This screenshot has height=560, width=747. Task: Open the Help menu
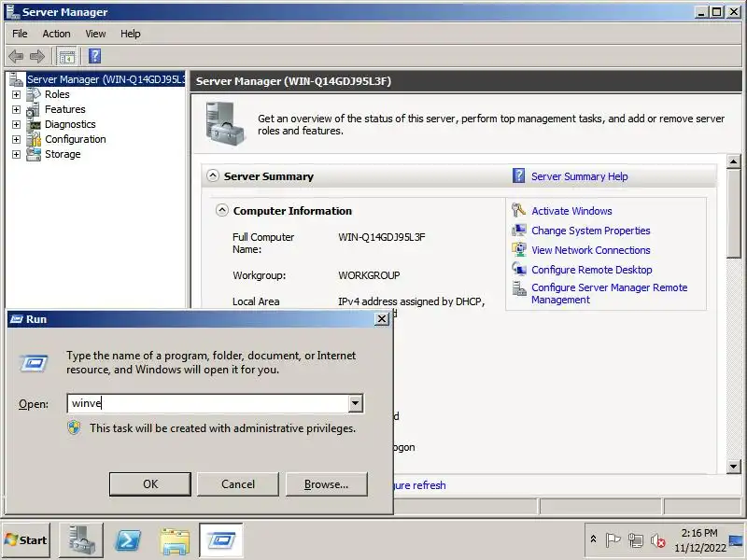130,34
